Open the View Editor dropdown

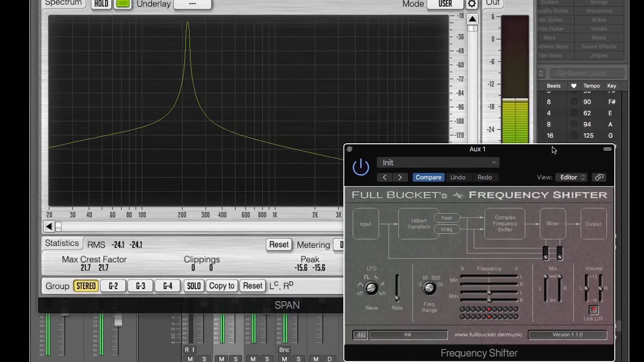tap(571, 177)
